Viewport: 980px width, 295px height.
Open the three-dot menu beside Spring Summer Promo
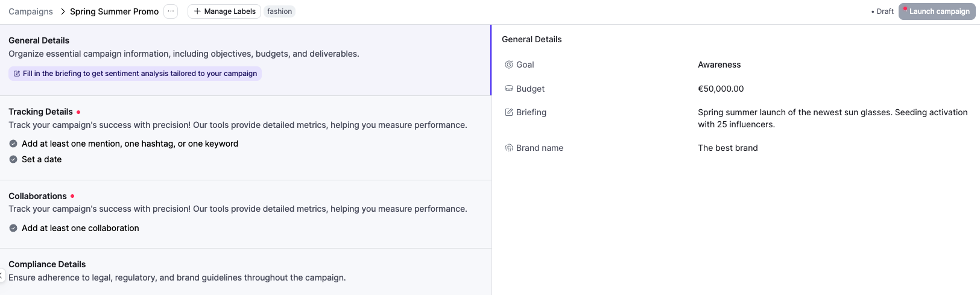coord(171,11)
